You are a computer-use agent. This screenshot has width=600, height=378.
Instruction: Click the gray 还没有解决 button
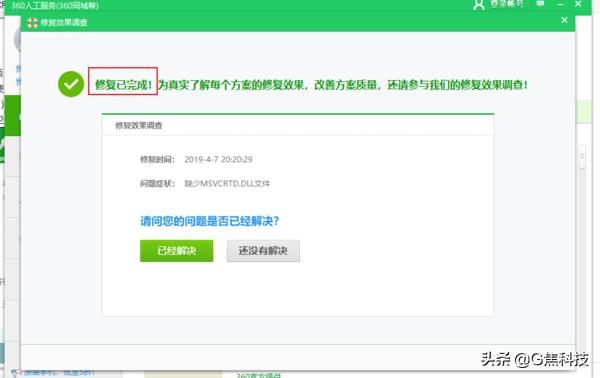263,251
